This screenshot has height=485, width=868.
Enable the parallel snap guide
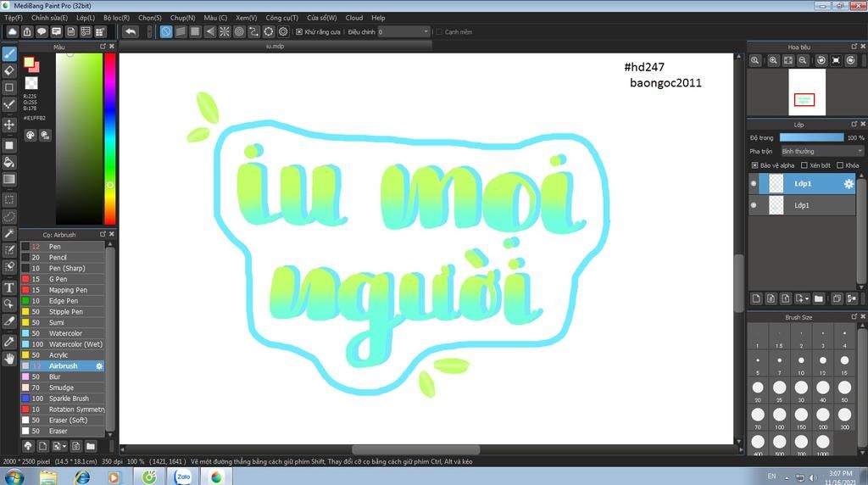pyautogui.click(x=181, y=31)
